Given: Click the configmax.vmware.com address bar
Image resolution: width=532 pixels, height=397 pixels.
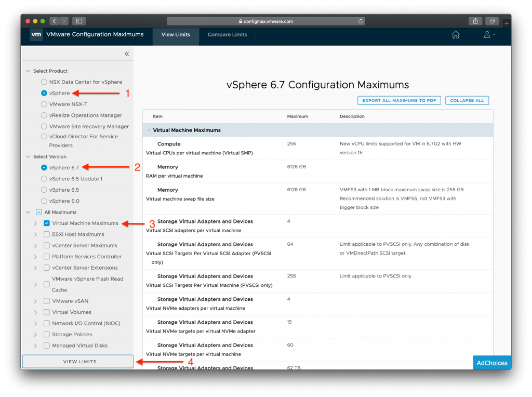Looking at the screenshot, I should pos(265,21).
